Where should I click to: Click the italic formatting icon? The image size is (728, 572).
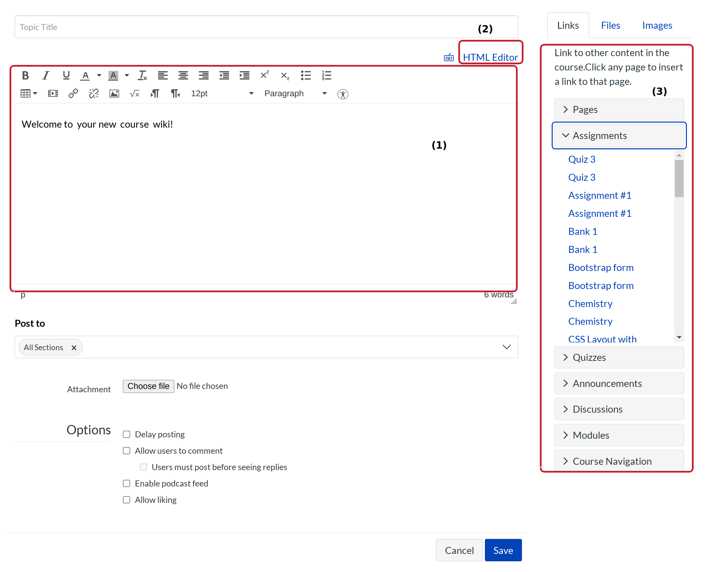[46, 76]
